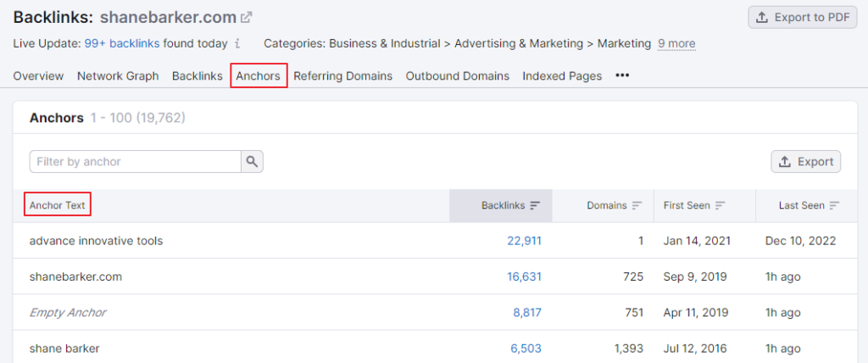Viewport: 868px width, 363px height.
Task: Select the 'shanebarker.com' anchor row text
Action: point(75,276)
